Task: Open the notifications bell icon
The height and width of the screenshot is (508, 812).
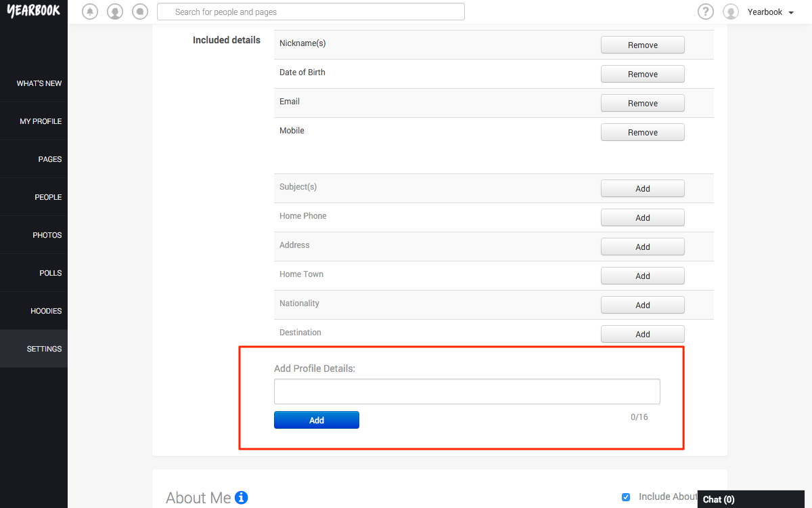Action: point(89,12)
